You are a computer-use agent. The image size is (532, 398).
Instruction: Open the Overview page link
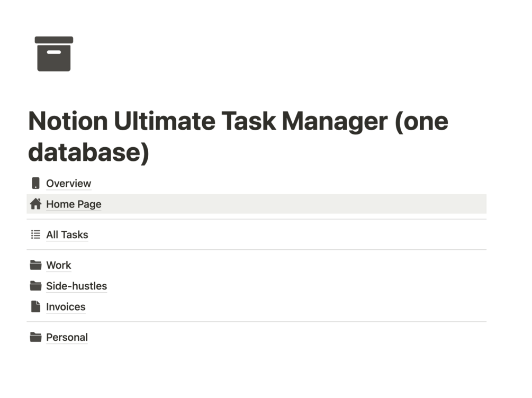point(68,183)
